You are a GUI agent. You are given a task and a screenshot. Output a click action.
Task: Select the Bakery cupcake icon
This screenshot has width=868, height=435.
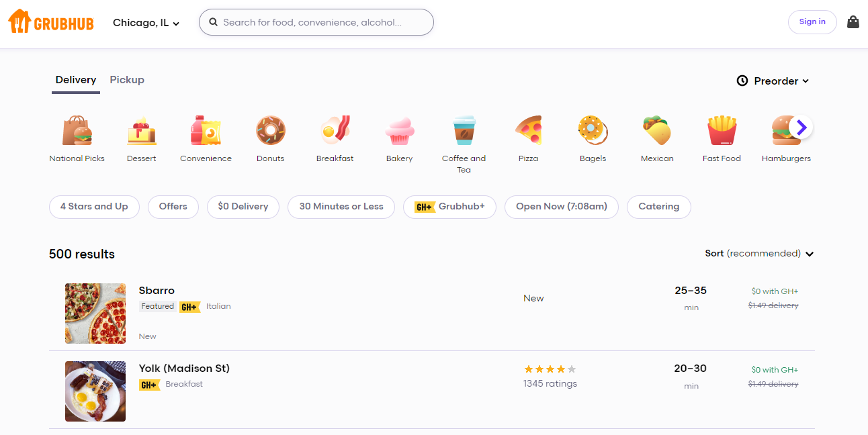399,130
